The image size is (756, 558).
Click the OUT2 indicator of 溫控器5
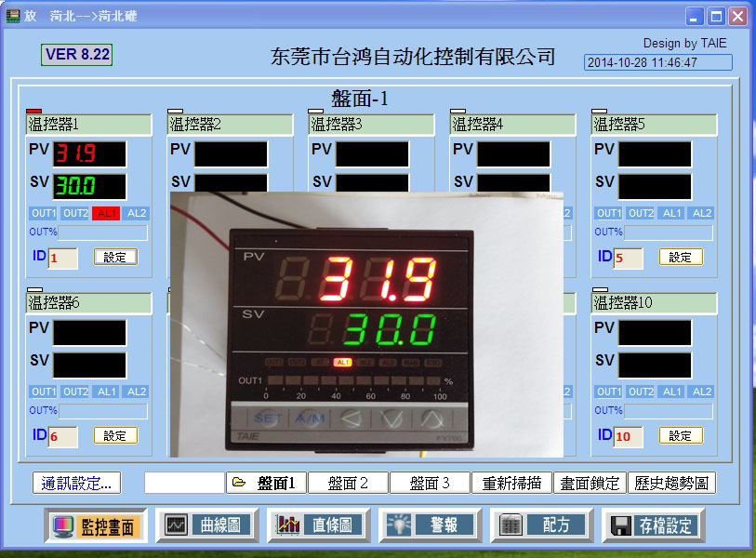[x=641, y=213]
